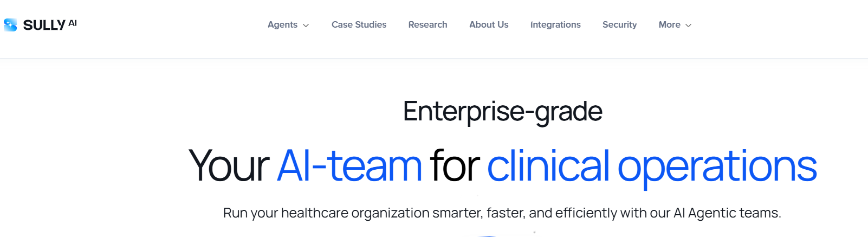
Task: Click the Sully AI logo icon
Action: coord(10,25)
